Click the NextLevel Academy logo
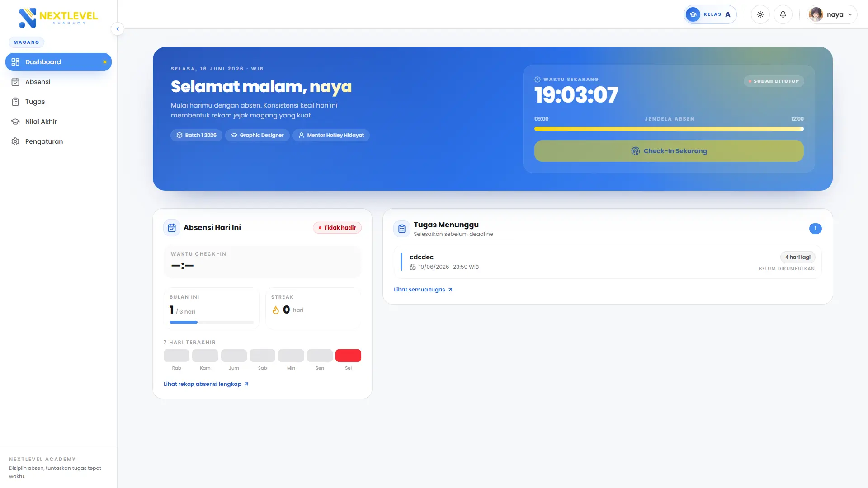Viewport: 868px width, 488px height. tap(58, 18)
